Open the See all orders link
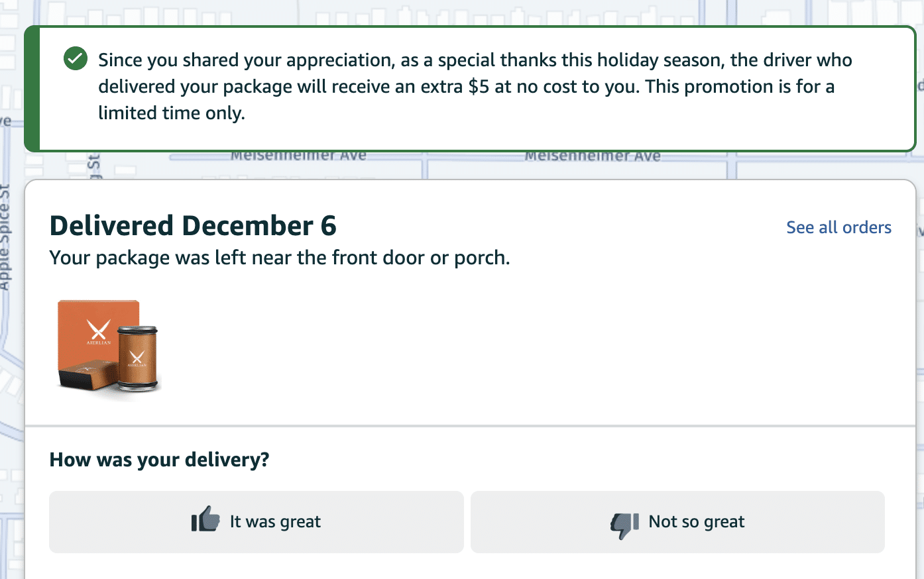 (x=838, y=227)
